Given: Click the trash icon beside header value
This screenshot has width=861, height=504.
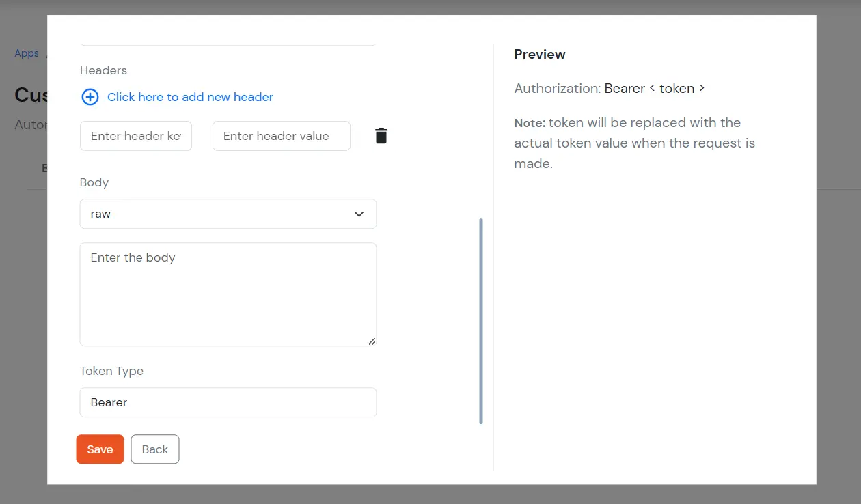Looking at the screenshot, I should pyautogui.click(x=381, y=135).
